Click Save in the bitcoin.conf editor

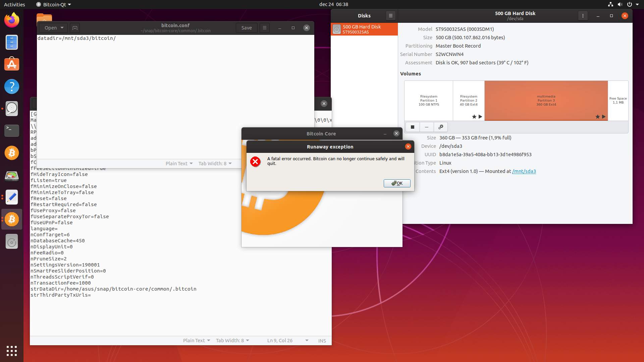[247, 28]
